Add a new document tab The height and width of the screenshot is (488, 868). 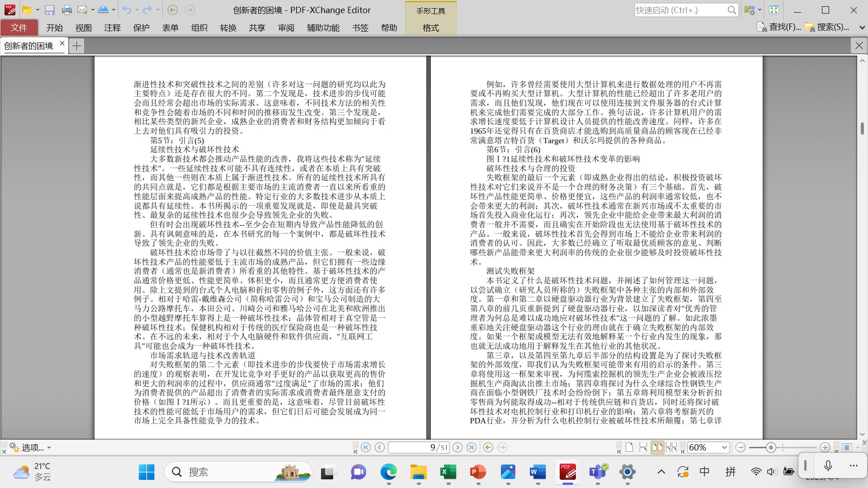[x=77, y=46]
